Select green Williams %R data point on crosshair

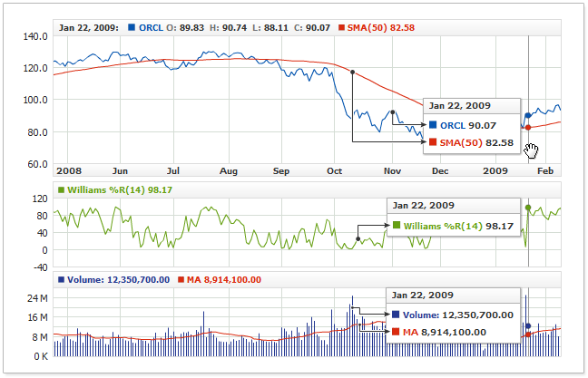coord(528,208)
